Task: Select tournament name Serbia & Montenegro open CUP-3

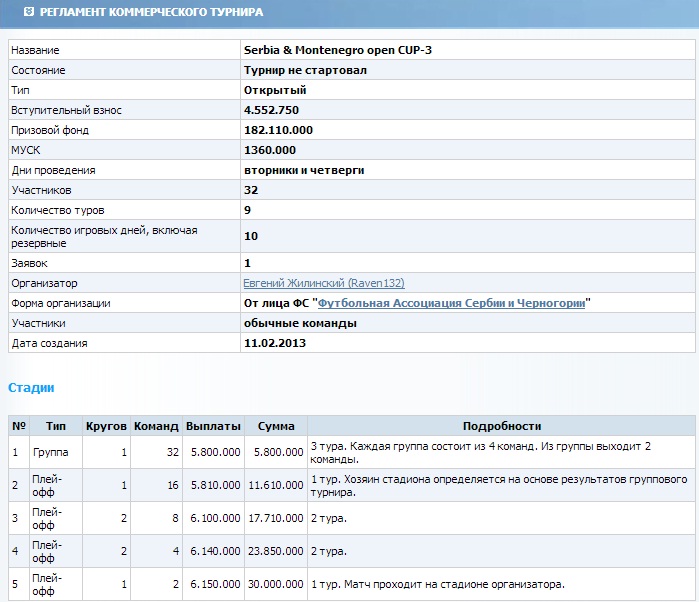Action: pos(337,50)
